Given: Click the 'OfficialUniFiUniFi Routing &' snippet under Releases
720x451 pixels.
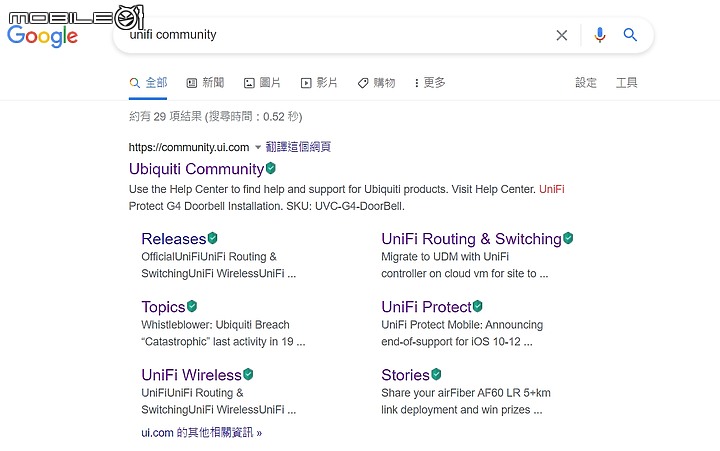Looking at the screenshot, I should coord(209,257).
